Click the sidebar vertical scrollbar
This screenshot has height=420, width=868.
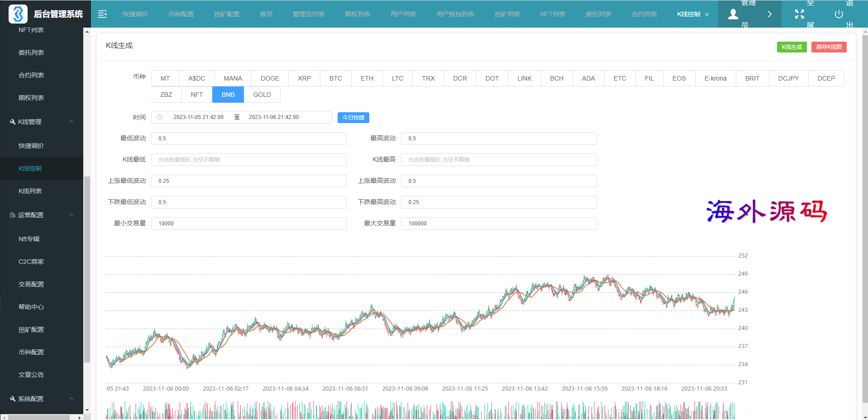(x=87, y=269)
